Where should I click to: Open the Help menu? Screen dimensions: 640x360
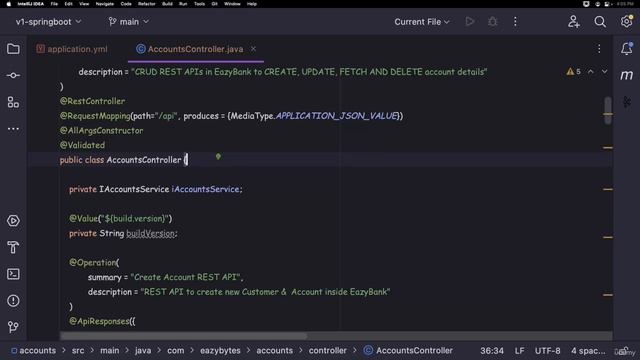252,4
